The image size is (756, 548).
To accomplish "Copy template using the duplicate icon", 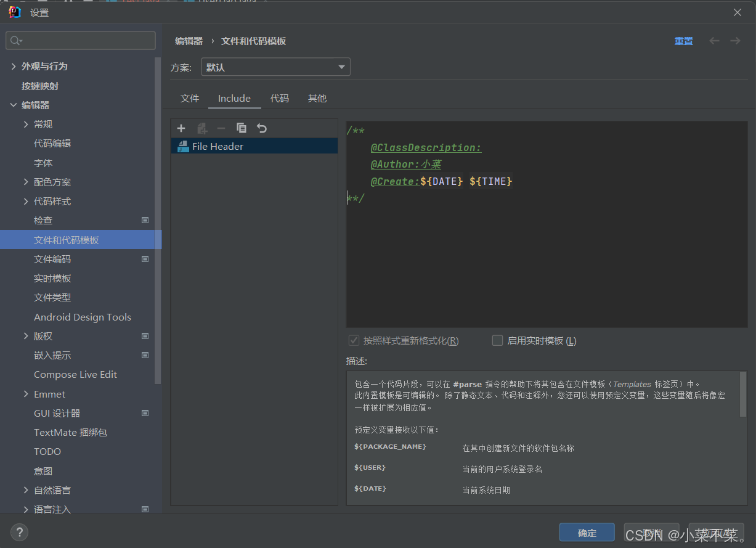I will coord(242,128).
